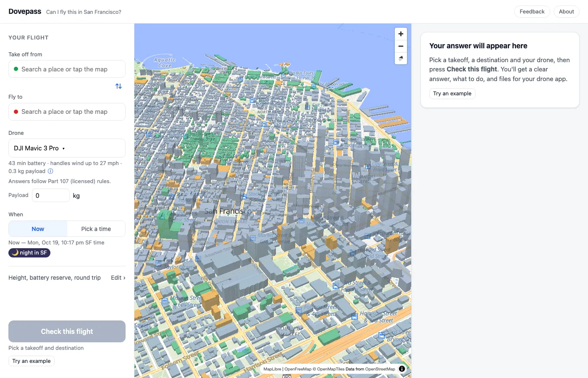Toggle map attribution info icon
Image resolution: width=588 pixels, height=378 pixels.
pyautogui.click(x=402, y=369)
